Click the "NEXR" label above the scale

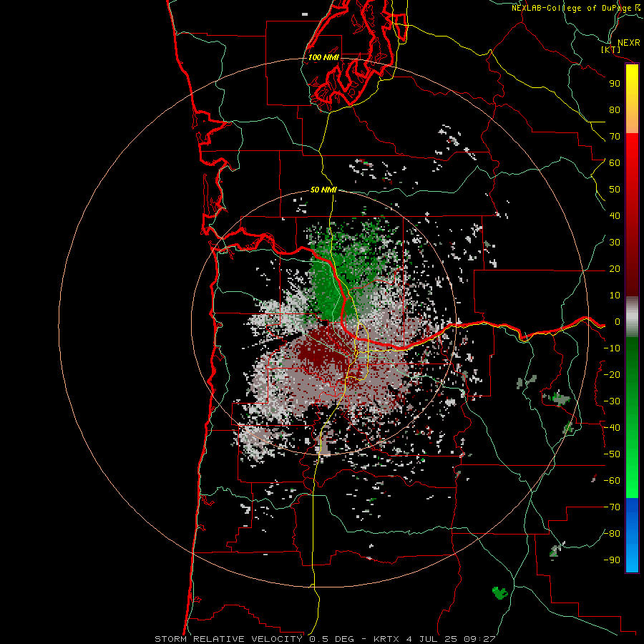pyautogui.click(x=628, y=43)
